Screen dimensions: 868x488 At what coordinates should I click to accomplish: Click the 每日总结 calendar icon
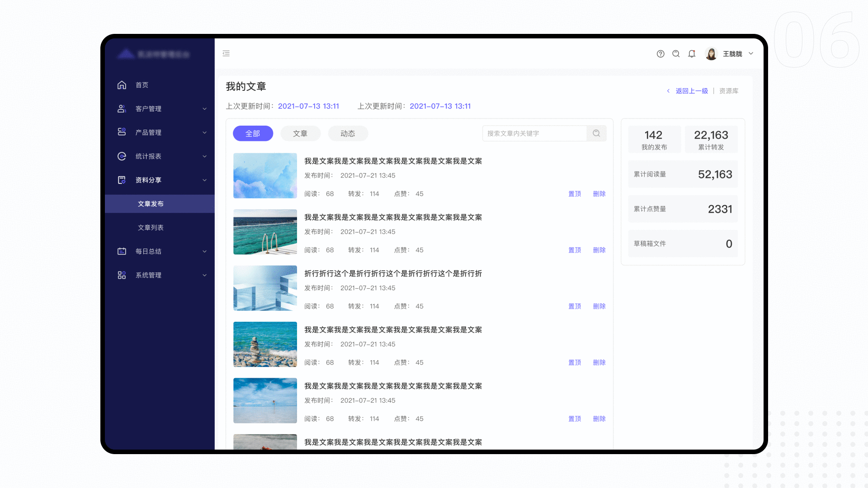pos(122,251)
